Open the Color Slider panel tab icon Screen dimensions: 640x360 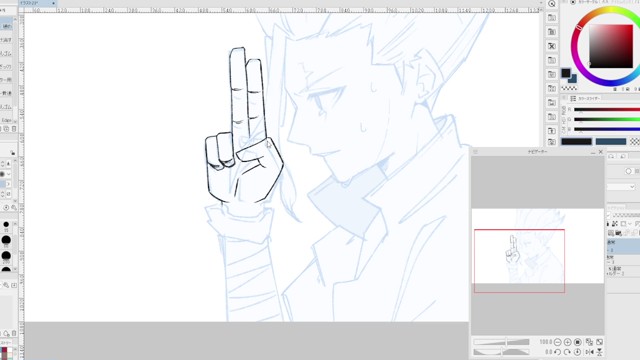coord(573,99)
